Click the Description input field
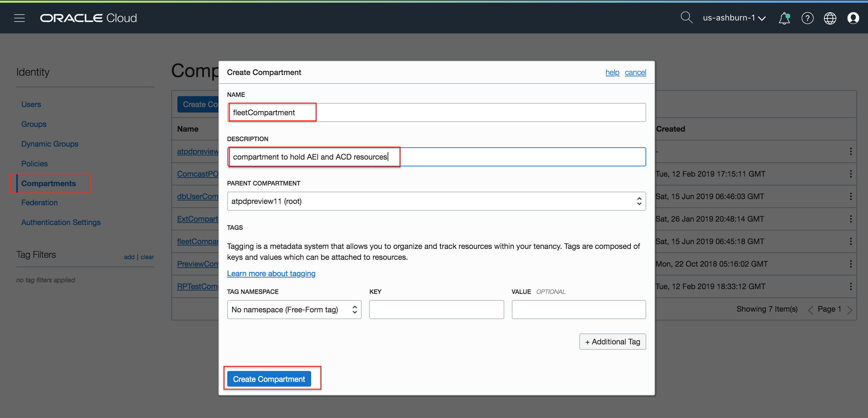 click(436, 157)
